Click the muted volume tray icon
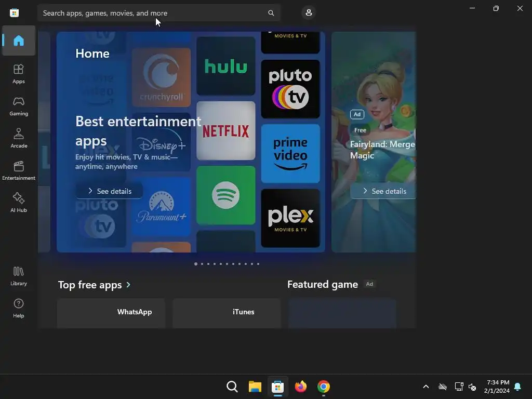This screenshot has height=399, width=532. [472, 387]
